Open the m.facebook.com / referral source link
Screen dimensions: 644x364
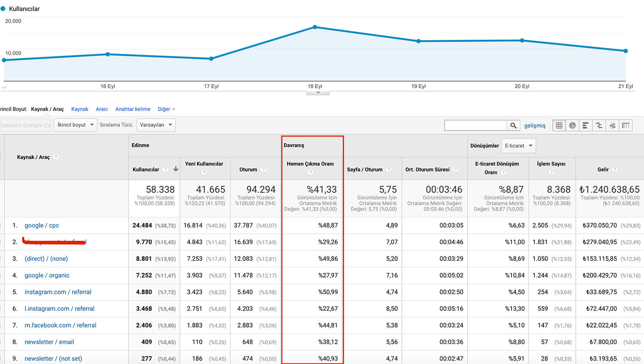pos(61,325)
